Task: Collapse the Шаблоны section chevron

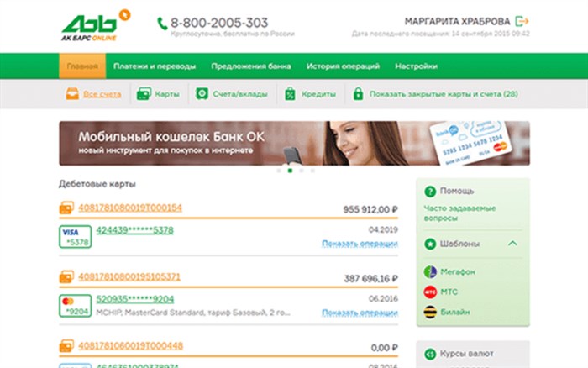Action: pyautogui.click(x=512, y=244)
